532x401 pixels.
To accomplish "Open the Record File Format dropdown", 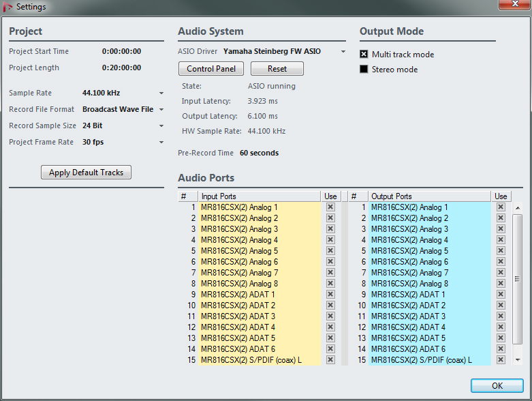I will (x=161, y=109).
